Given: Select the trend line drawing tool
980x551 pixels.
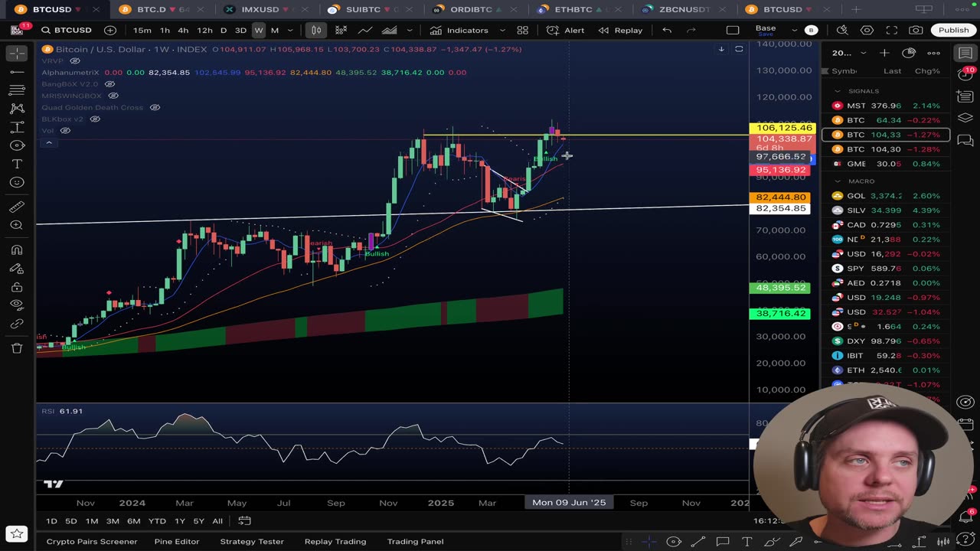Looking at the screenshot, I should (x=17, y=72).
